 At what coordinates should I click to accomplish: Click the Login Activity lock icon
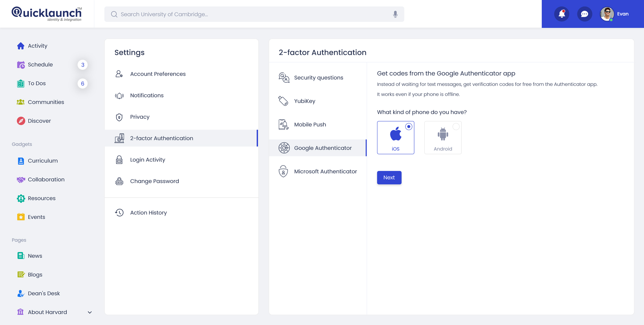pos(119,160)
